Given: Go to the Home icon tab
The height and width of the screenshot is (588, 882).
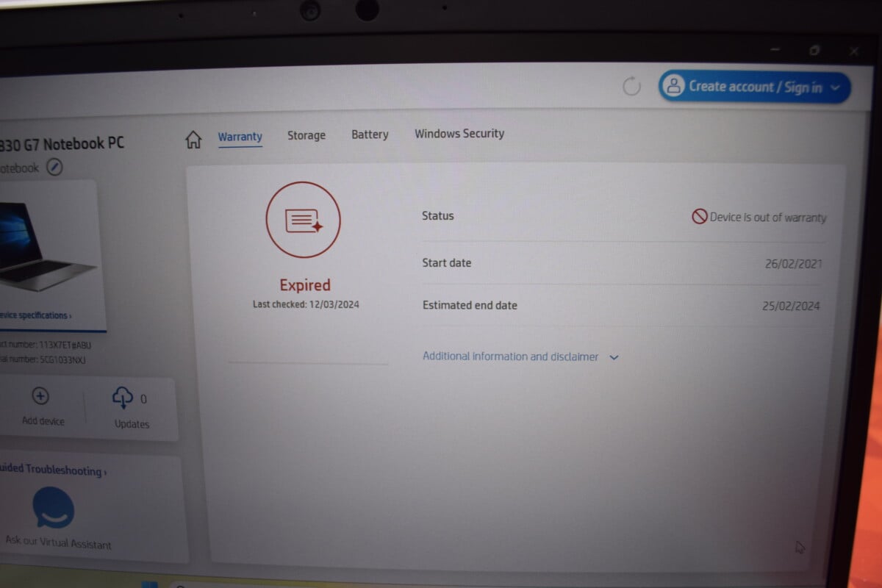Looking at the screenshot, I should pyautogui.click(x=193, y=140).
